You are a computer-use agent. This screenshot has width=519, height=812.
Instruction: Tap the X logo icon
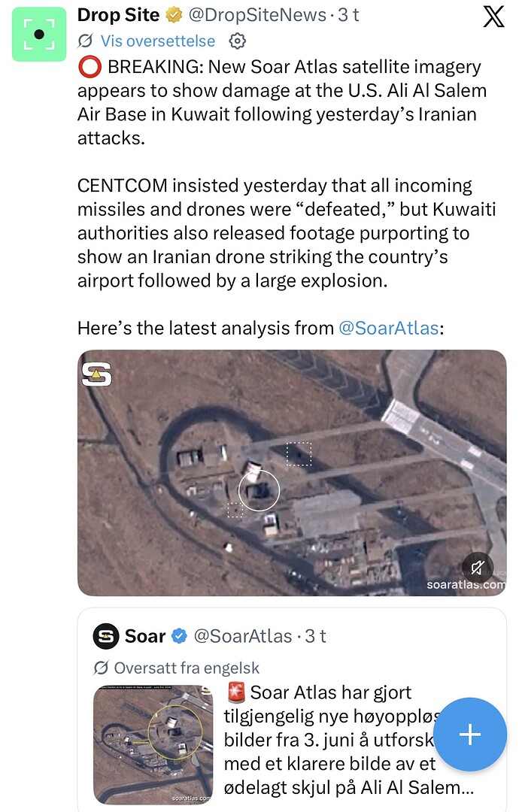pyautogui.click(x=493, y=17)
